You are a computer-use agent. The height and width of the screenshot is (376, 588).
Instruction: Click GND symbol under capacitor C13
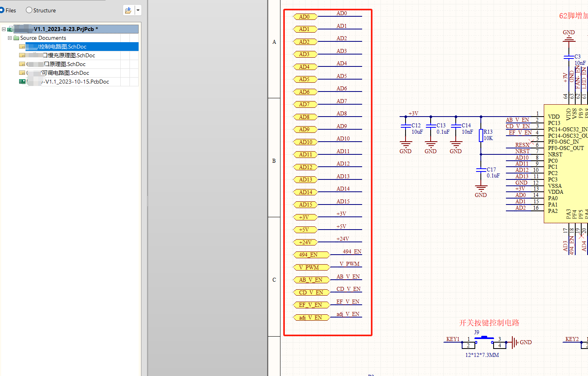[x=431, y=148]
